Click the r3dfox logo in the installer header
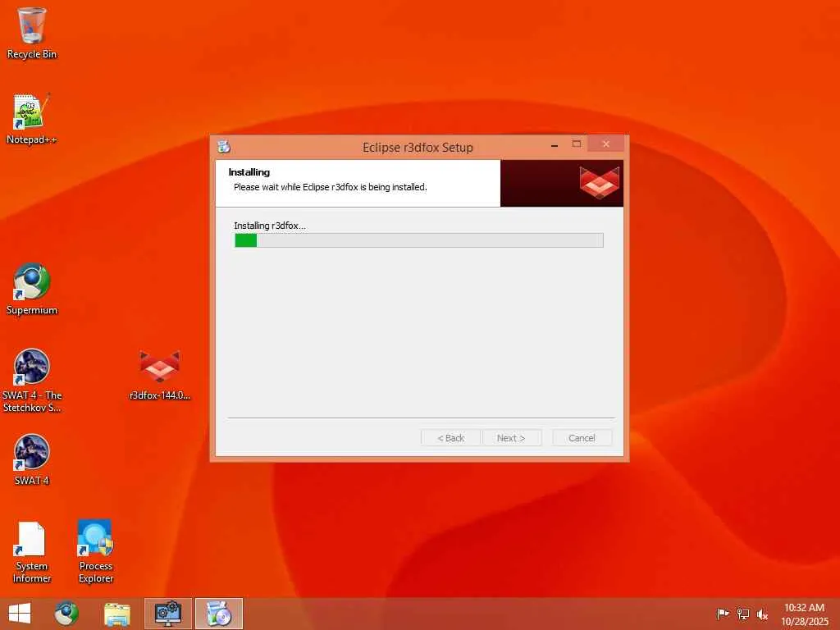 point(599,182)
